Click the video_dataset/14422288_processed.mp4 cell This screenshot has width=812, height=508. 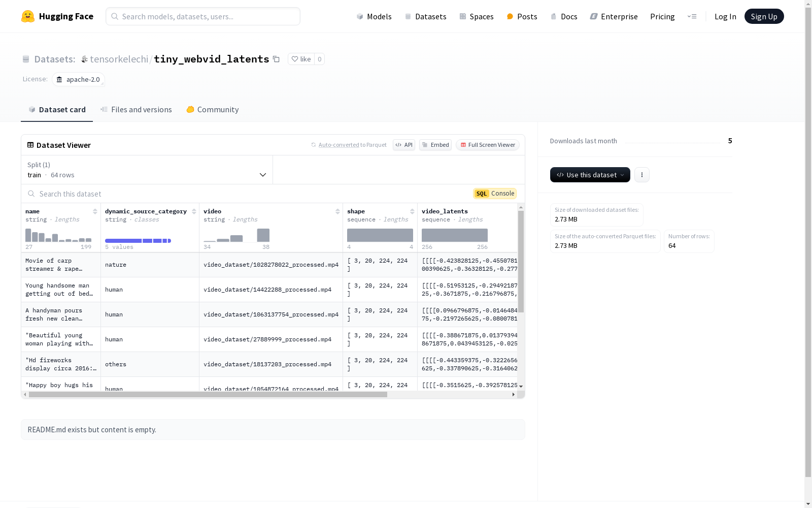[x=271, y=290]
